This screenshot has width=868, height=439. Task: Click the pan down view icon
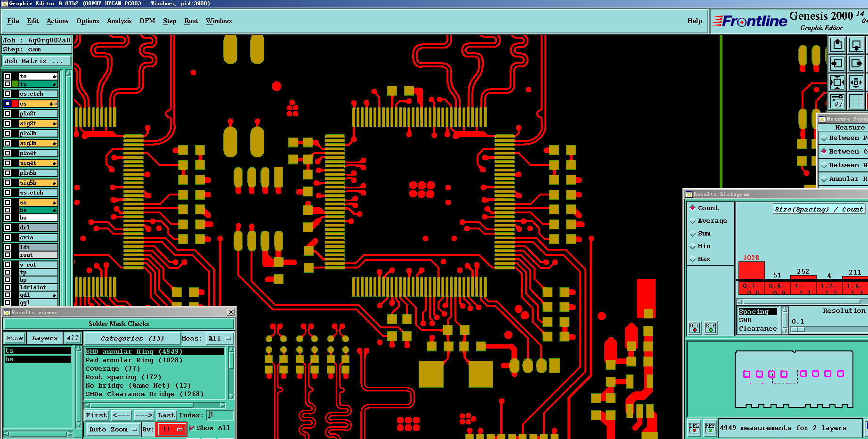(856, 45)
